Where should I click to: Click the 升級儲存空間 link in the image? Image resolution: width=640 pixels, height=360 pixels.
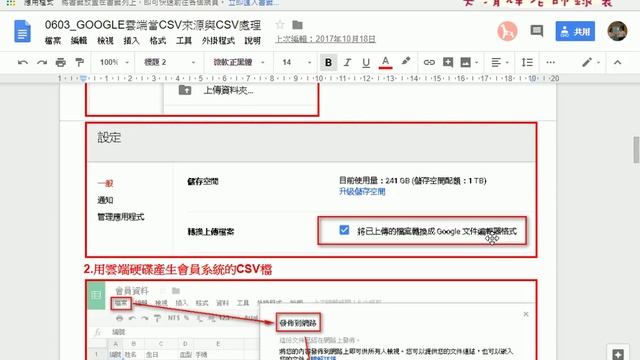point(362,191)
